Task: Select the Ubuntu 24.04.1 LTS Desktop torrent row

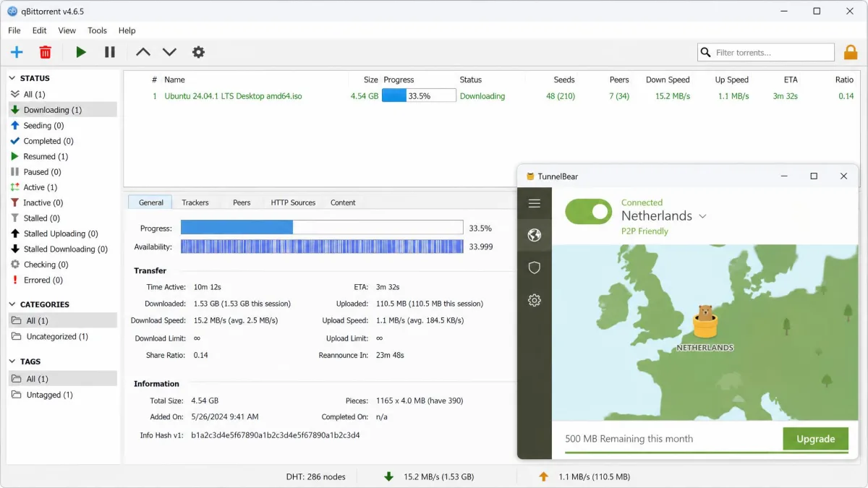Action: 490,96
